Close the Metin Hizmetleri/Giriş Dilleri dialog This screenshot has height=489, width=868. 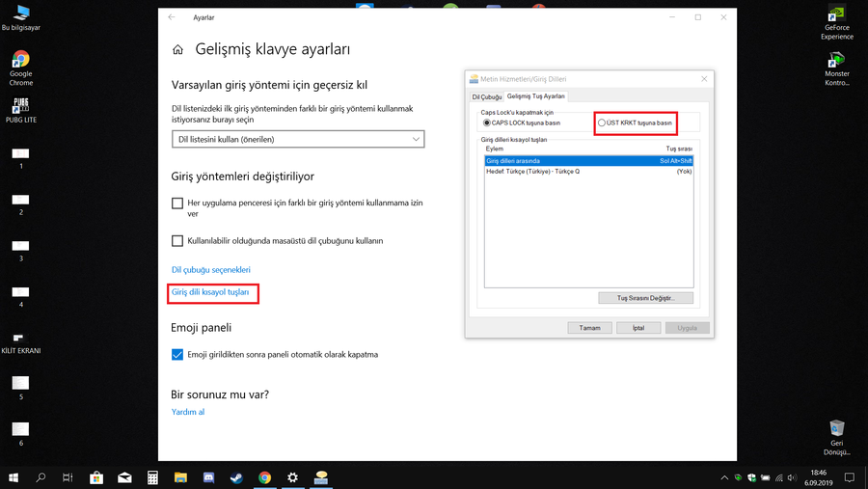coord(704,79)
